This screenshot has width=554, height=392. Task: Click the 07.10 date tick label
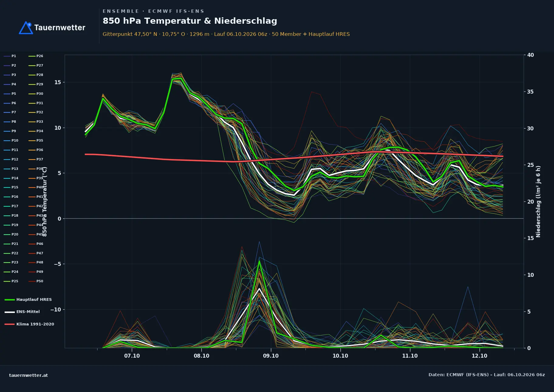[x=132, y=356]
